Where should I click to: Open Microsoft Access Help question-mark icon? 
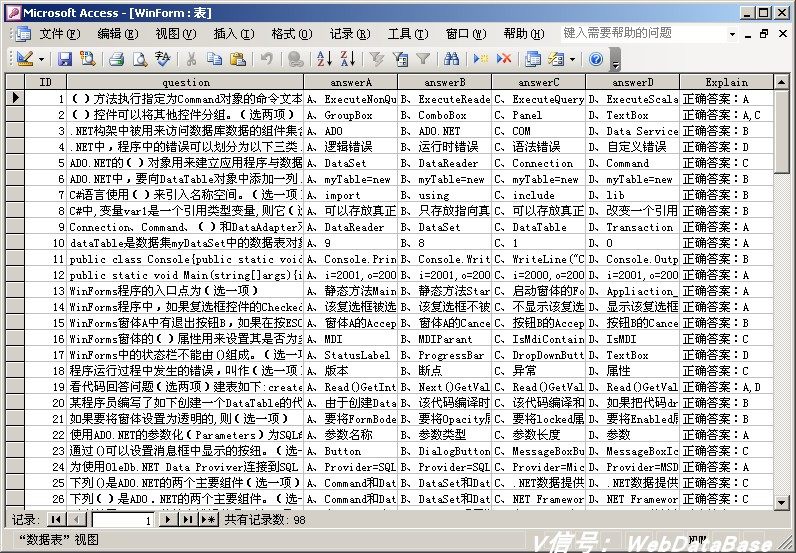(596, 59)
